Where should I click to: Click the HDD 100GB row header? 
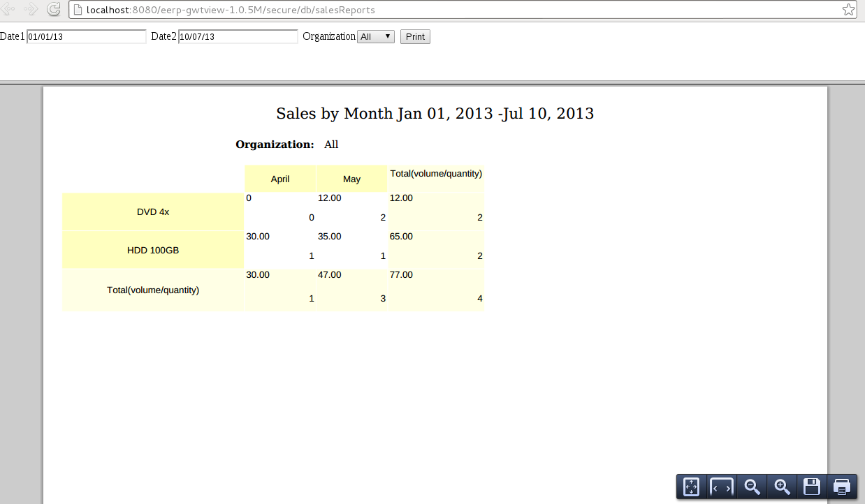(153, 249)
